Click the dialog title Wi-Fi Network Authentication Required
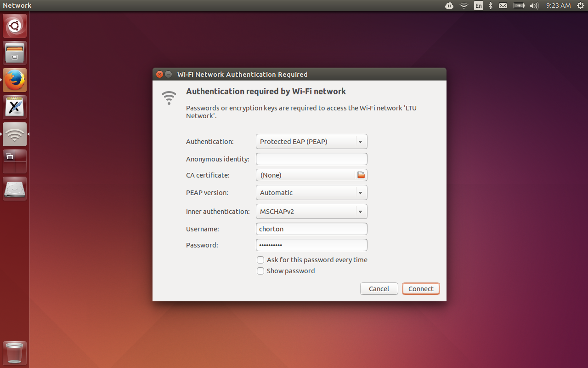Viewport: 588px width, 368px height. (x=243, y=75)
